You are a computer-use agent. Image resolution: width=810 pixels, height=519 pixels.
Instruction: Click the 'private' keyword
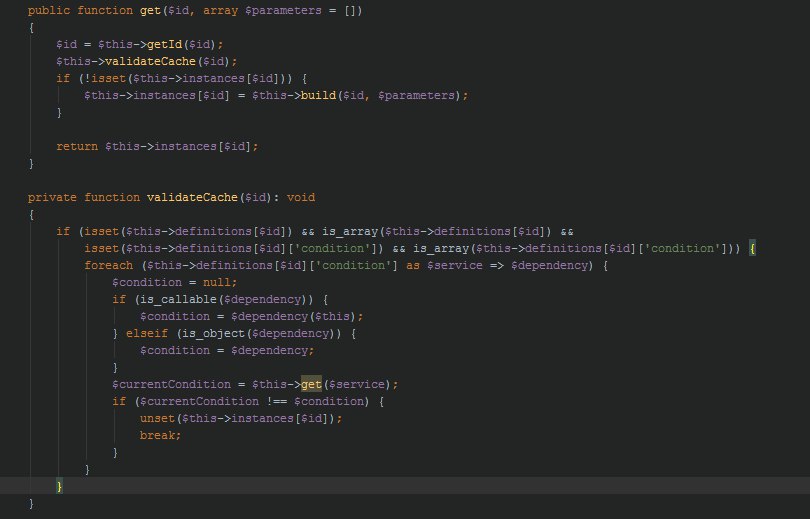[52, 197]
